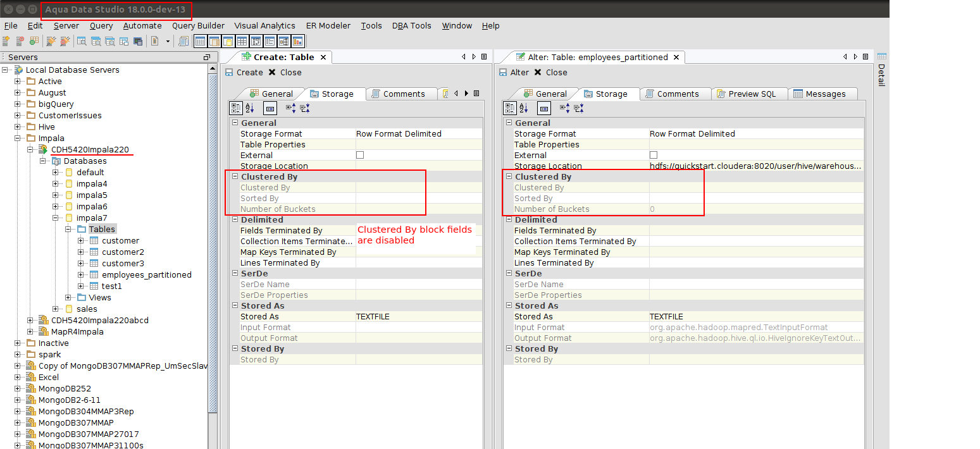This screenshot has width=980, height=449.
Task: Click the employees_partitioned table icon
Action: click(x=94, y=274)
